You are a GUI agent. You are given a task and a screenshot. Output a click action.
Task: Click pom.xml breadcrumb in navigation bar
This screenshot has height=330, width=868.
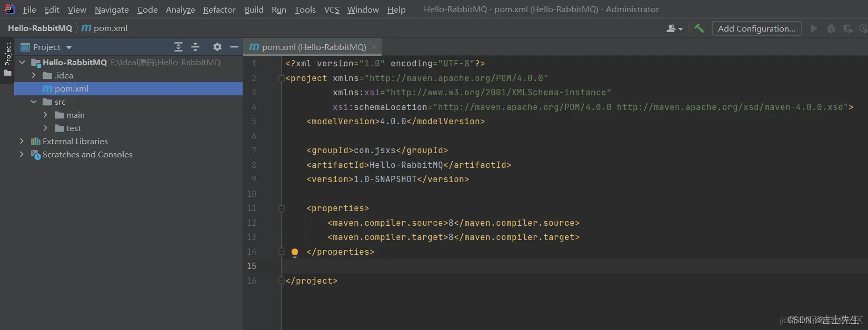pos(105,28)
